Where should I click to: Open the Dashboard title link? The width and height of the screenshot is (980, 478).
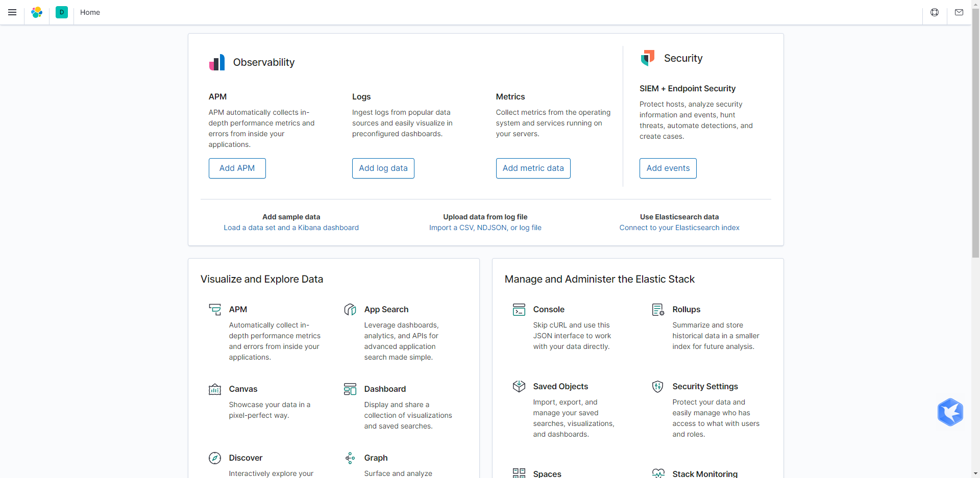point(385,389)
